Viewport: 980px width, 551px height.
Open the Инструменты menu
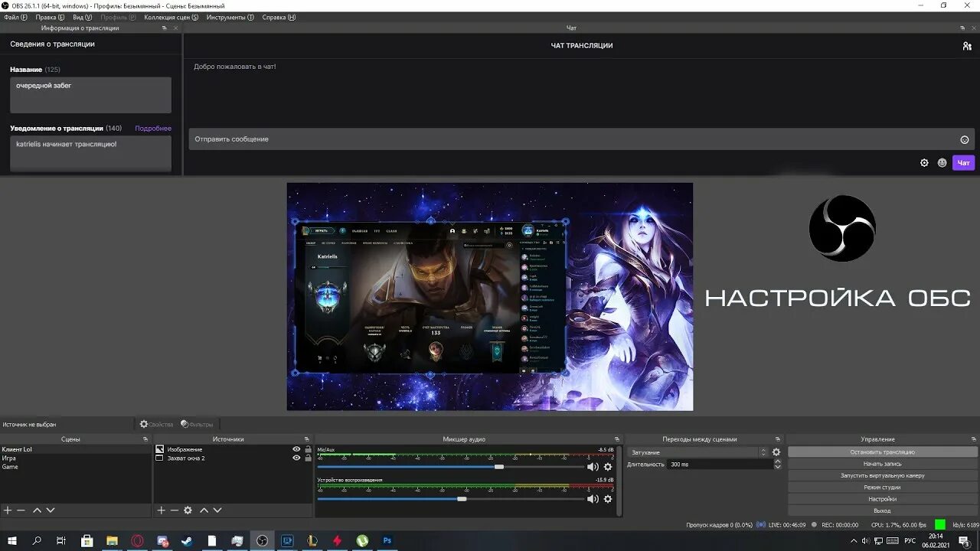pos(230,17)
